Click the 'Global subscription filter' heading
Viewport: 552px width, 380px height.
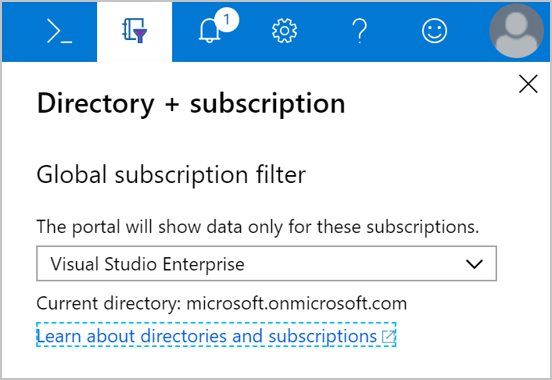click(171, 175)
